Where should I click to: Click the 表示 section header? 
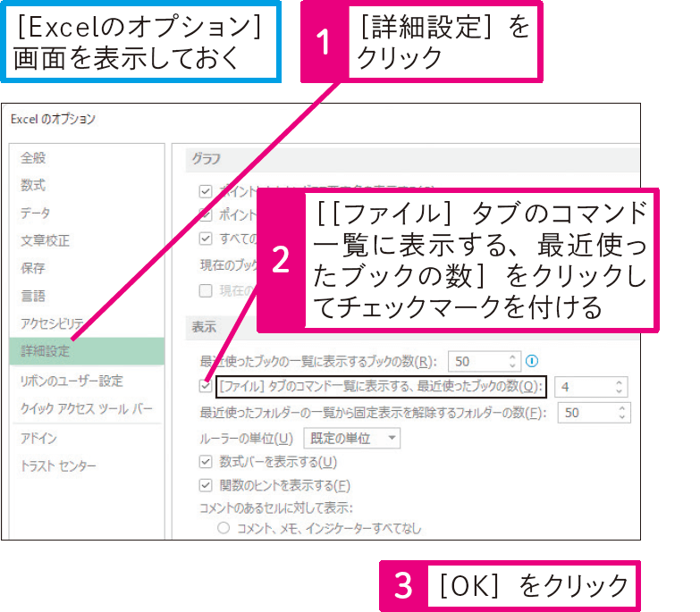[x=204, y=327]
